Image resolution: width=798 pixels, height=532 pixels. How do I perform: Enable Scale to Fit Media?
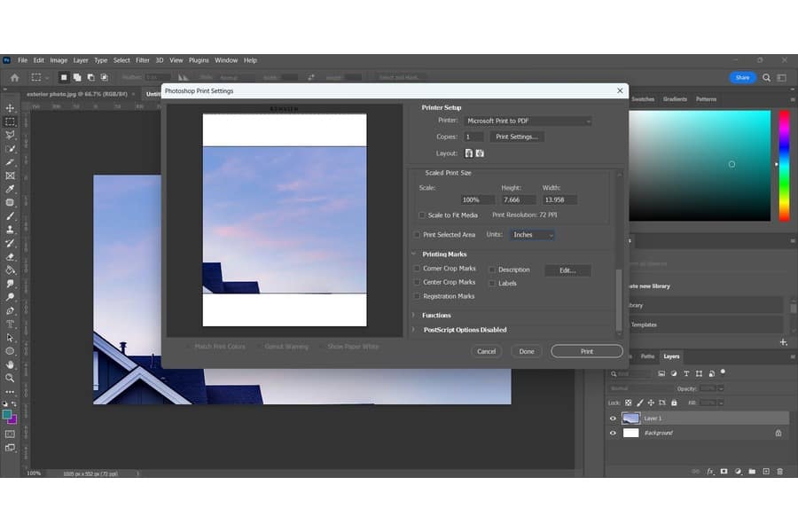(x=421, y=215)
